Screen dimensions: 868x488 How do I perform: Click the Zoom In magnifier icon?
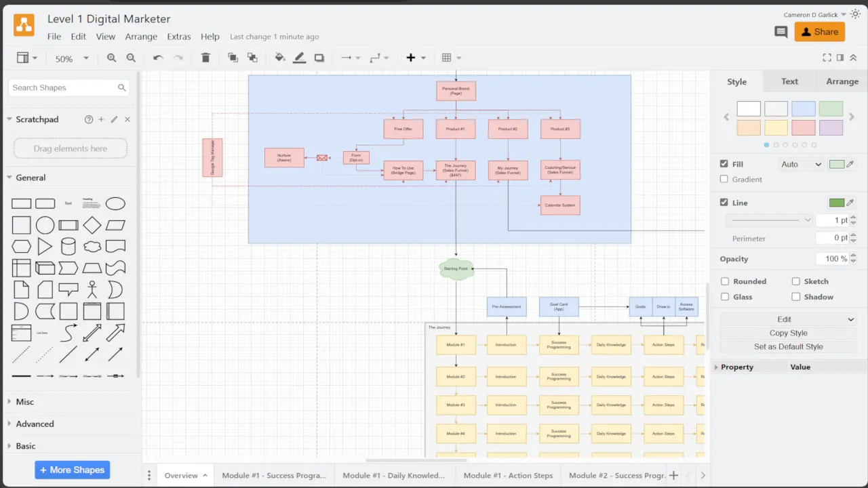[x=112, y=58]
